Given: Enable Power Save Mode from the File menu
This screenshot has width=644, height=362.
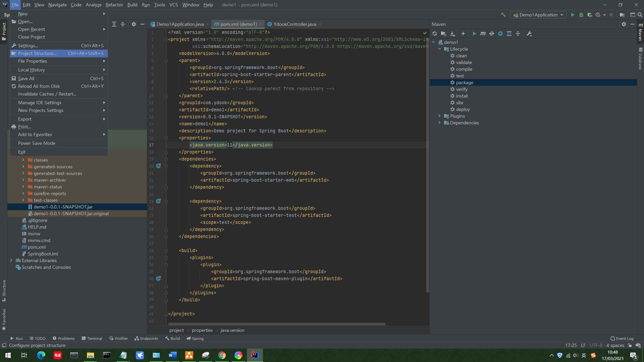Looking at the screenshot, I should pos(36,143).
